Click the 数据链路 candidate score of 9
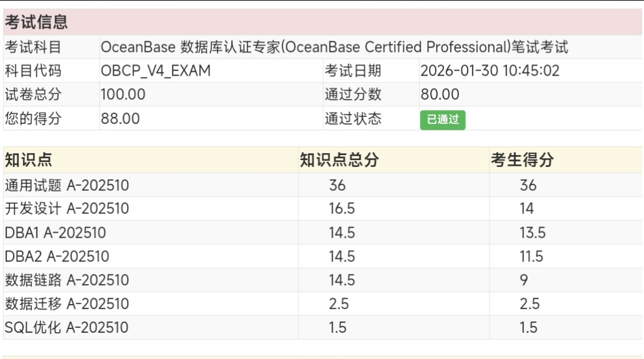 pos(524,280)
